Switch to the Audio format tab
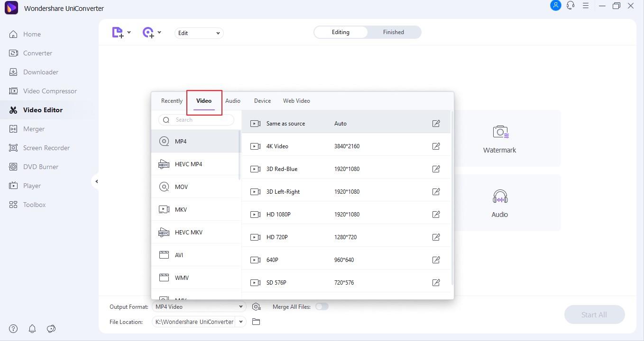644x341 pixels. [233, 101]
